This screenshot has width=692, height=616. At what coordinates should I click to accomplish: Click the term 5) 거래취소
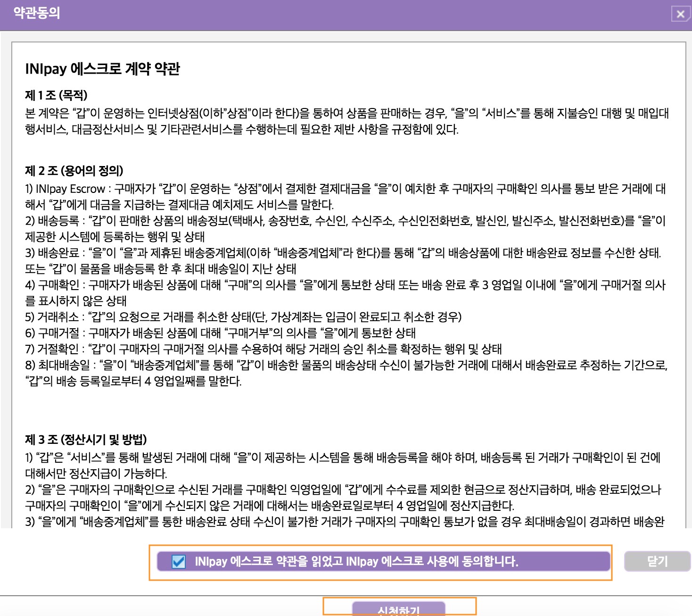click(x=52, y=316)
